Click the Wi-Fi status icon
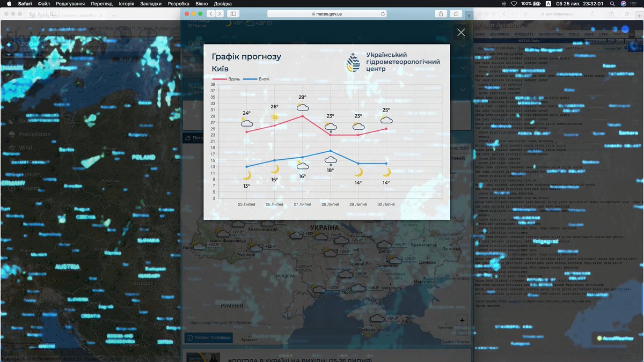 [x=514, y=3]
